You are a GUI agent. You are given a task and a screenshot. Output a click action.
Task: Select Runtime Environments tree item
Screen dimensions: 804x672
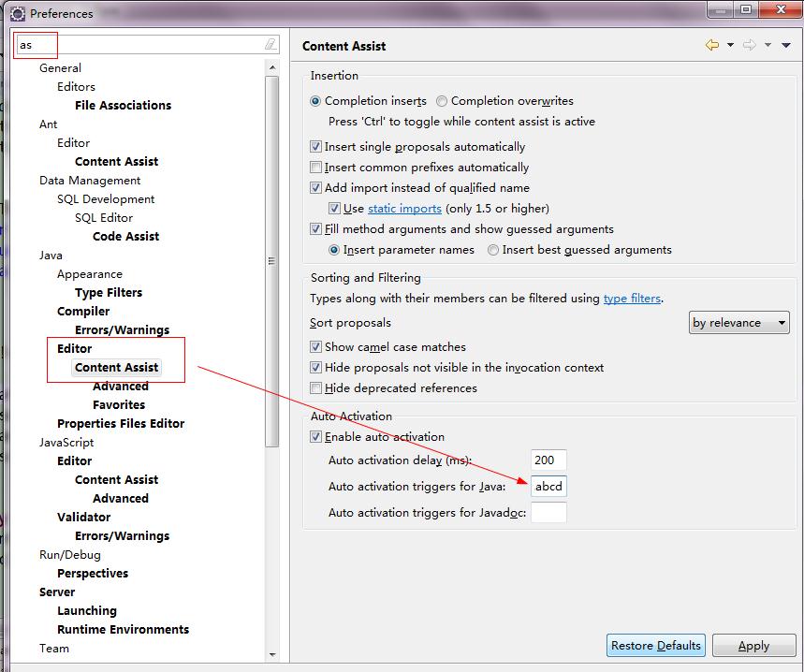(x=123, y=630)
